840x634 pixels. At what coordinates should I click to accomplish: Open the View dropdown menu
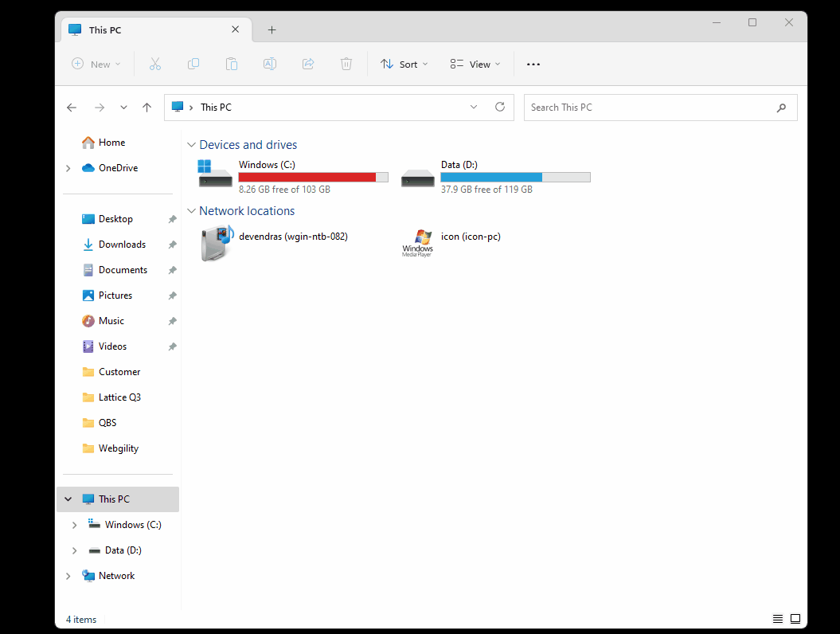click(475, 65)
